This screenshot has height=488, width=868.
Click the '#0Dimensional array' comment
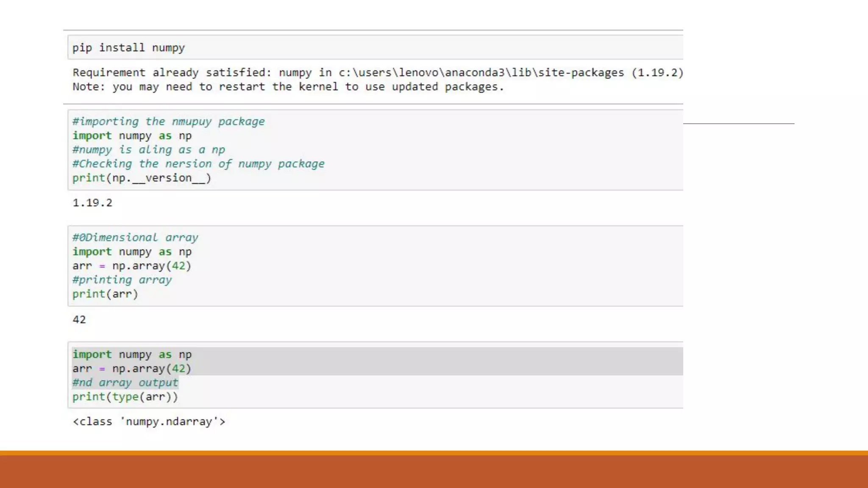(x=135, y=238)
